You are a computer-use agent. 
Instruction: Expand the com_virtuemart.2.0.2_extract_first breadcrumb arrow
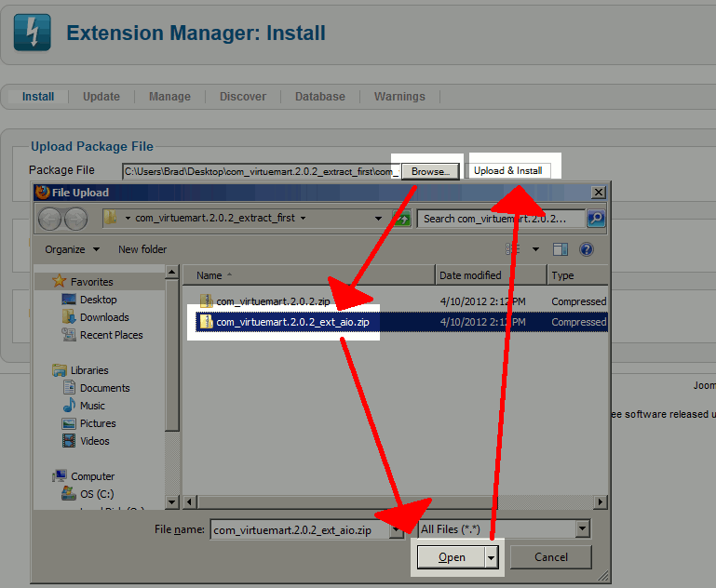point(303,218)
